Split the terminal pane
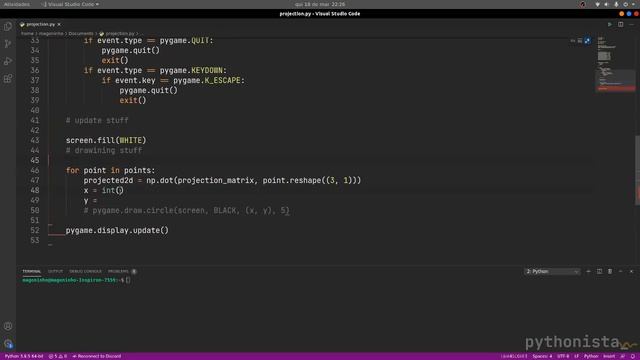 click(x=599, y=271)
